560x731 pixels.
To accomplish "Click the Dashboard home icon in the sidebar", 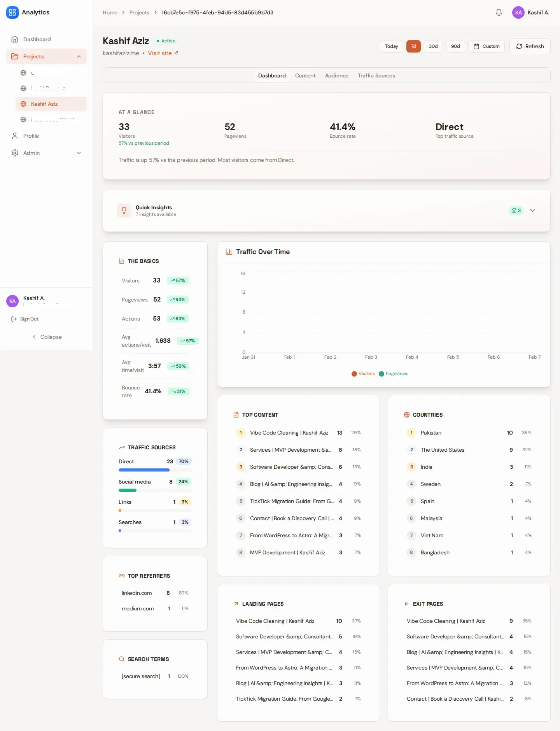I will (x=15, y=39).
